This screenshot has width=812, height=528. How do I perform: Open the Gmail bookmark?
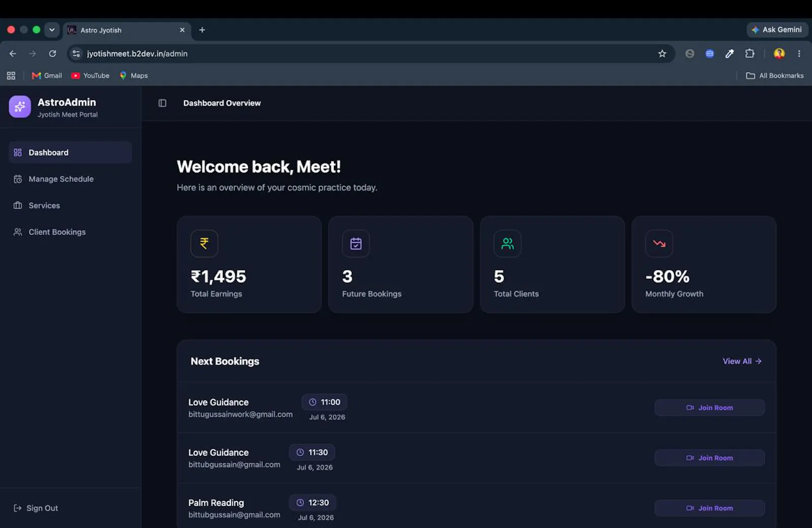click(x=47, y=76)
